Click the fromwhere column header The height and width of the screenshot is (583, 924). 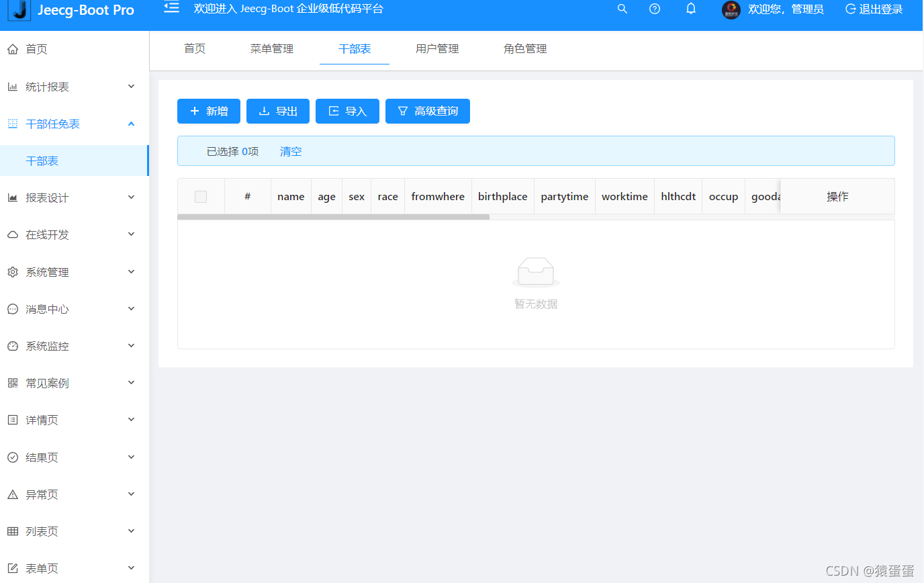438,197
